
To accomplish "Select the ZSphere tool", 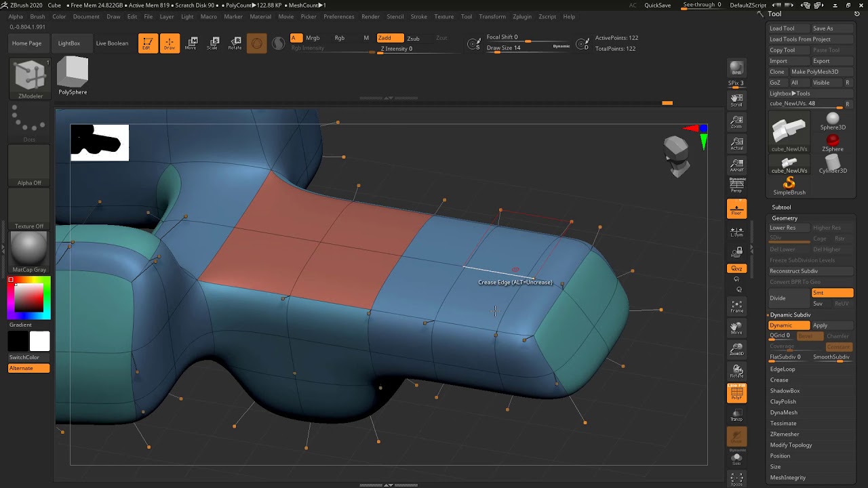I will coord(833,143).
